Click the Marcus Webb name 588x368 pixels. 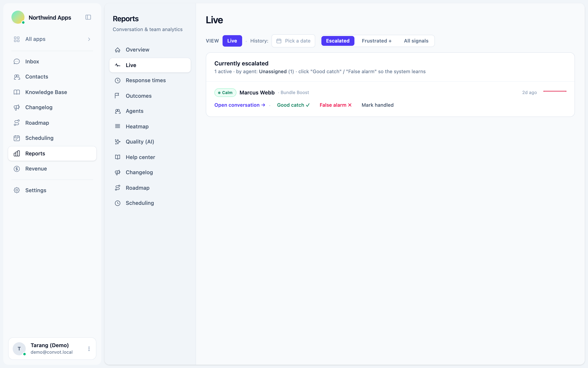[x=257, y=93]
